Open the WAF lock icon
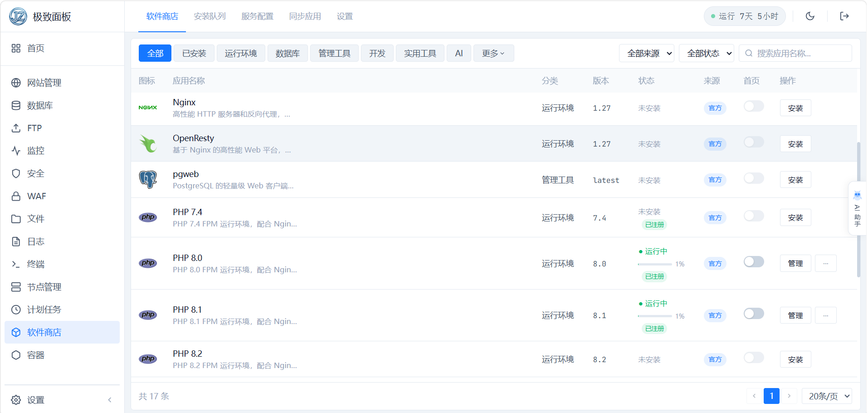The image size is (868, 413). pyautogui.click(x=16, y=196)
